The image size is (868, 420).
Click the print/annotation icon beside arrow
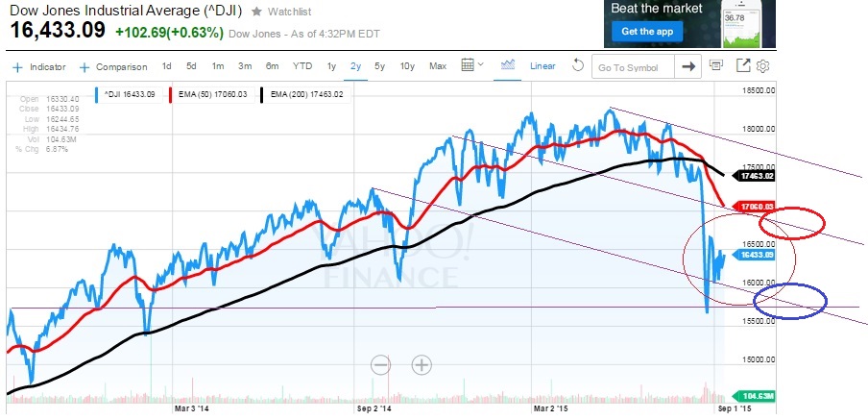tap(715, 66)
